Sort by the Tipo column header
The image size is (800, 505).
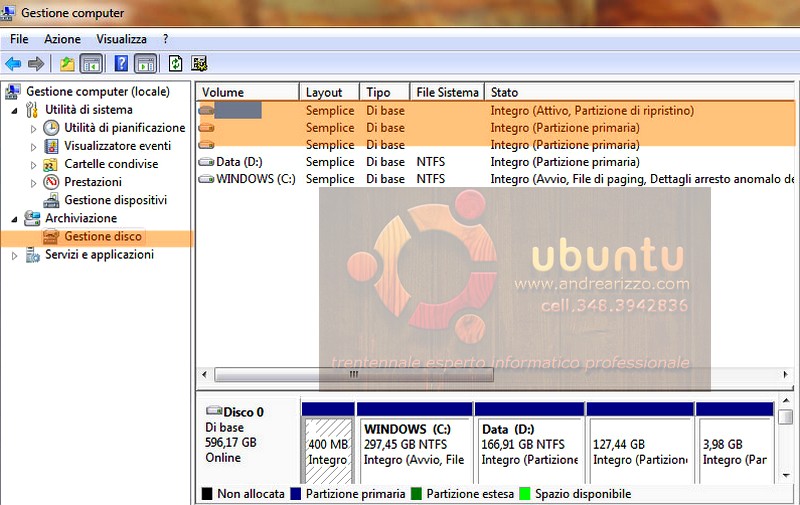[385, 92]
